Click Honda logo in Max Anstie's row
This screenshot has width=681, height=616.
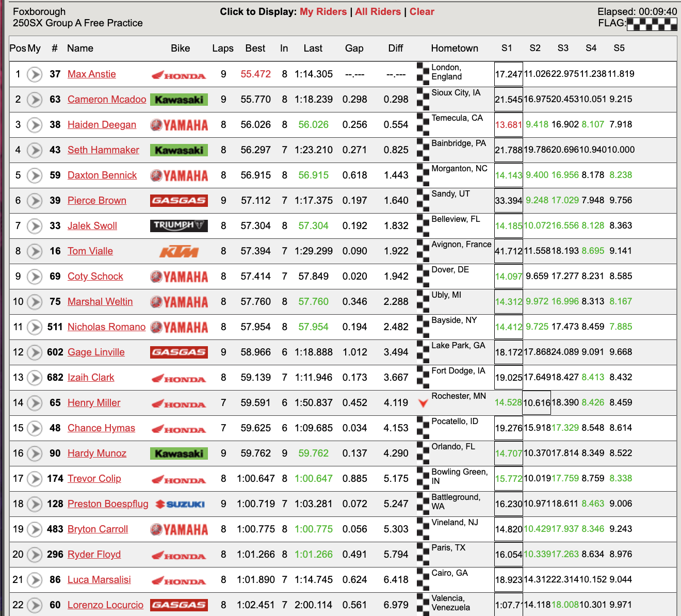click(x=179, y=75)
